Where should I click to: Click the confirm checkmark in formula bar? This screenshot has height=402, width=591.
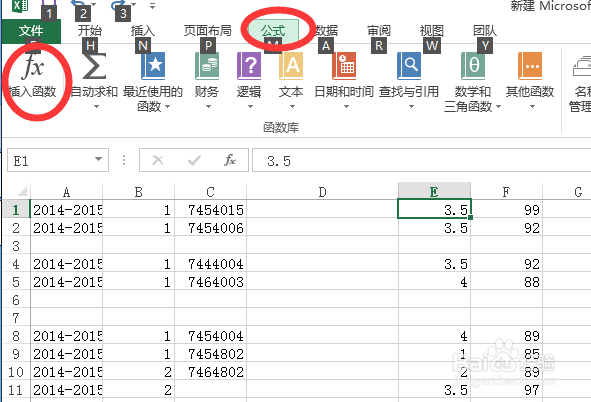point(194,160)
